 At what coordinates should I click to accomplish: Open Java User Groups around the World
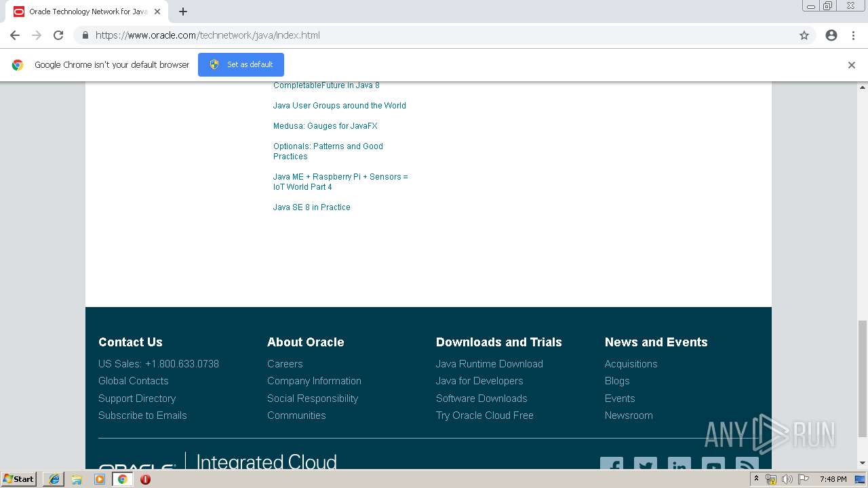point(340,106)
